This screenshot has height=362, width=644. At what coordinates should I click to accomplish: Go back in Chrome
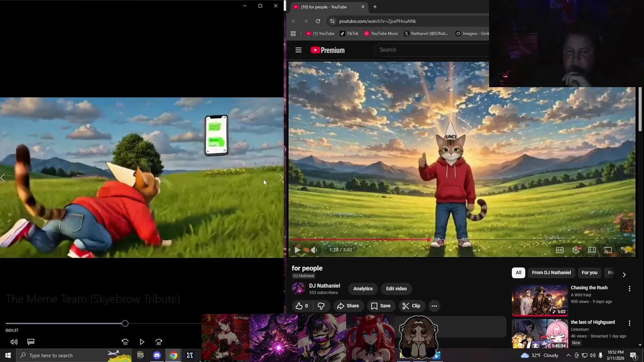294,21
